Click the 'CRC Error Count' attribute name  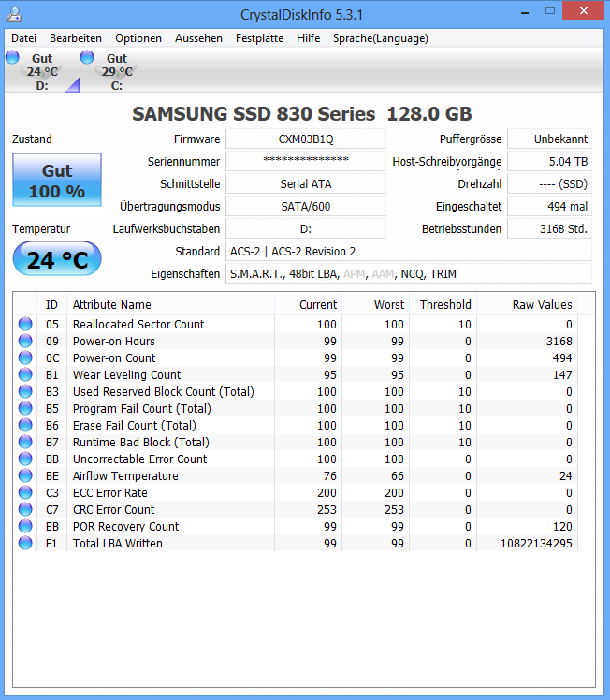point(114,509)
